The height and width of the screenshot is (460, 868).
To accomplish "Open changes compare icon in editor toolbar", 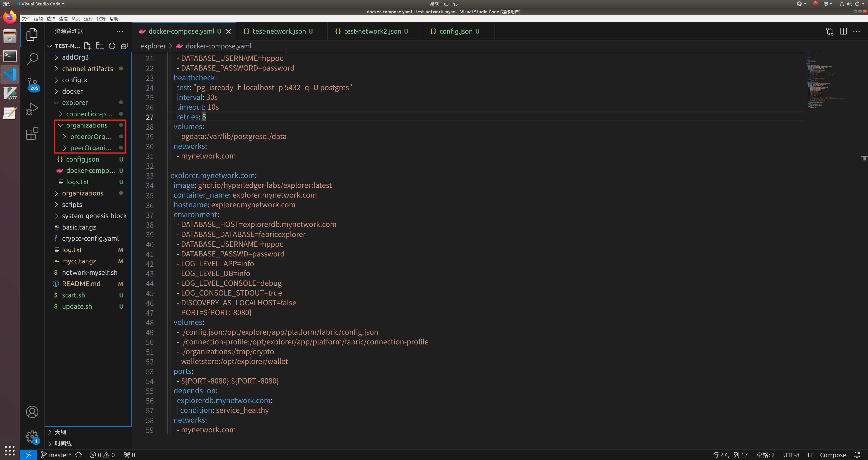I will (x=830, y=31).
